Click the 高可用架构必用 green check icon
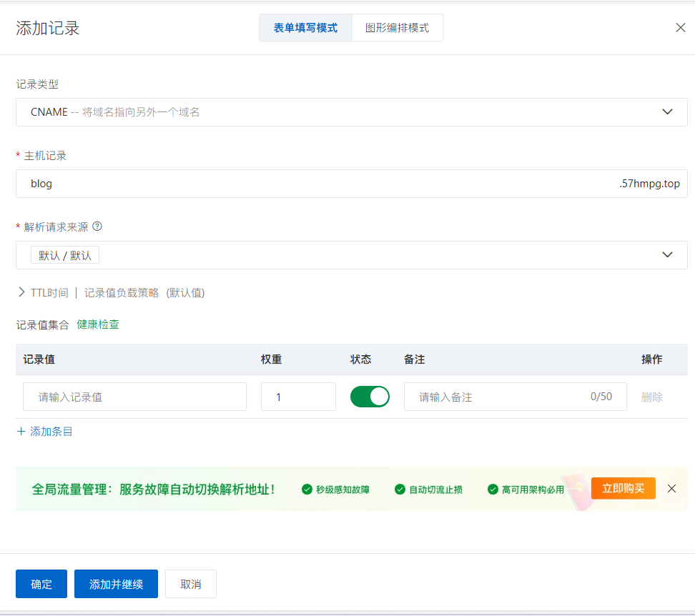This screenshot has height=616, width=695. point(493,490)
